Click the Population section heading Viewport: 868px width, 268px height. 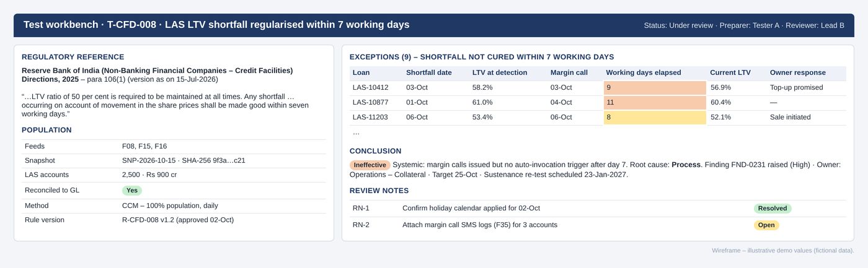pyautogui.click(x=46, y=130)
